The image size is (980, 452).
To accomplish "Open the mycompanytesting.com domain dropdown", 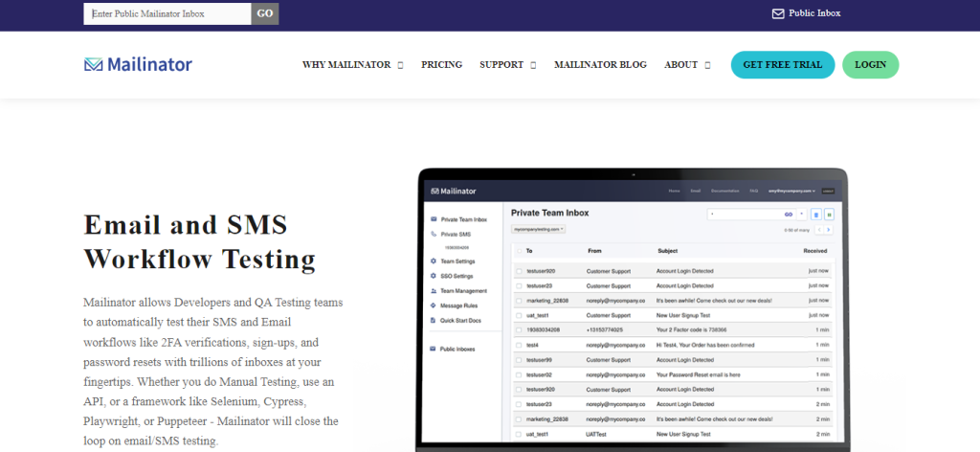I will tap(538, 230).
